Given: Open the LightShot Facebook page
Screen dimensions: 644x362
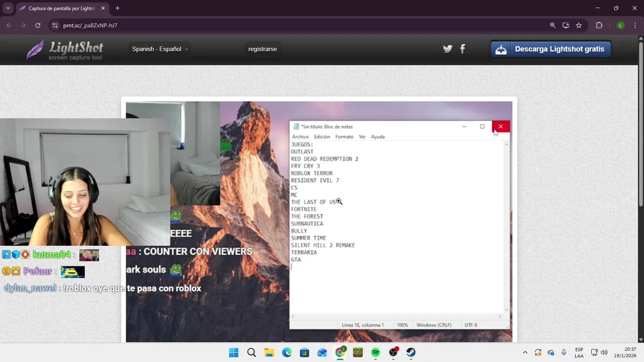Looking at the screenshot, I should 462,49.
